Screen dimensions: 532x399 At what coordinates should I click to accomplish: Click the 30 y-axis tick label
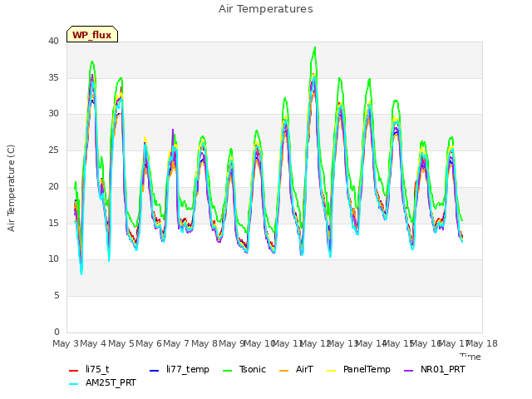[53, 113]
